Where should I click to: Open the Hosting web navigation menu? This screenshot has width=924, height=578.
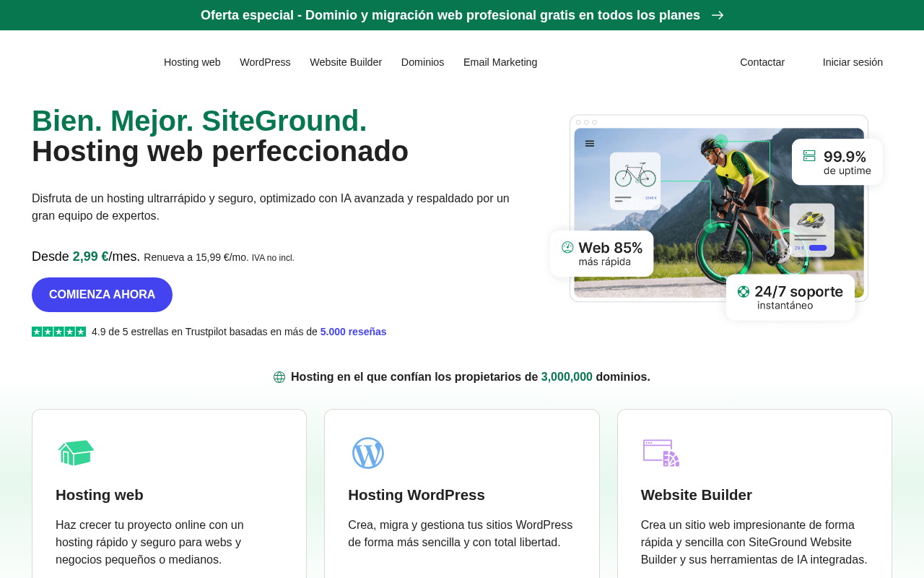click(x=192, y=62)
